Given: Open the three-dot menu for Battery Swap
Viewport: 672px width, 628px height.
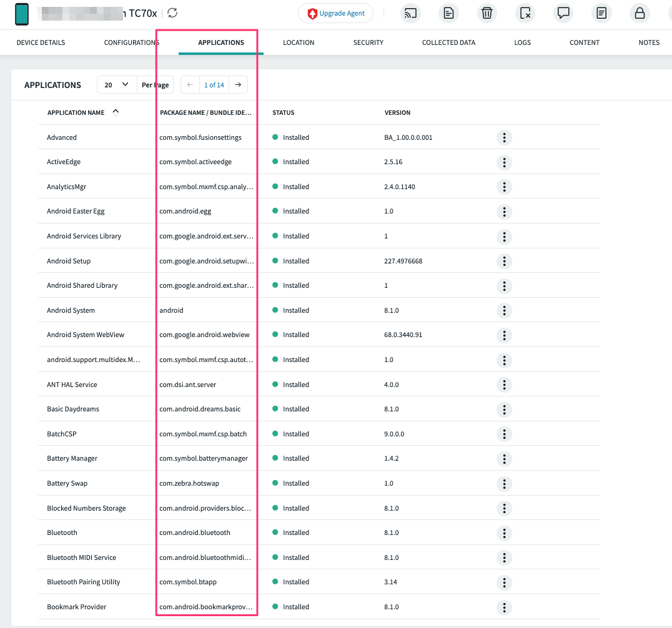Looking at the screenshot, I should coord(504,484).
